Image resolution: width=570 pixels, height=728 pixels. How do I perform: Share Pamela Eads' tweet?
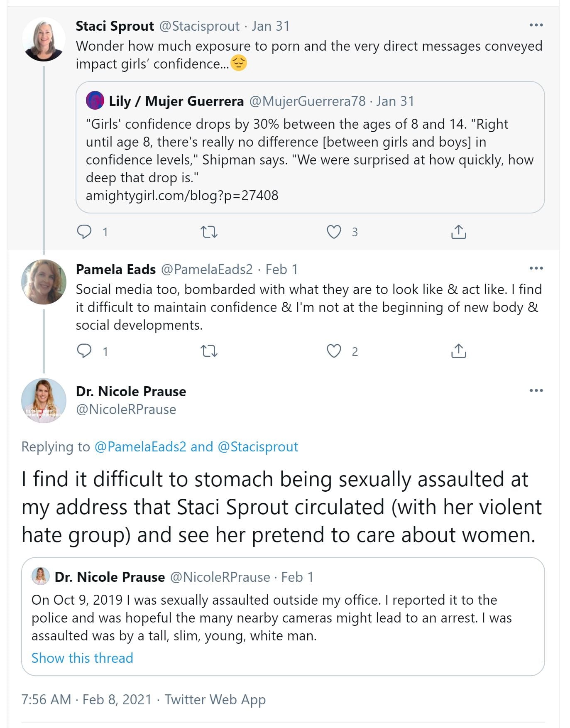458,351
